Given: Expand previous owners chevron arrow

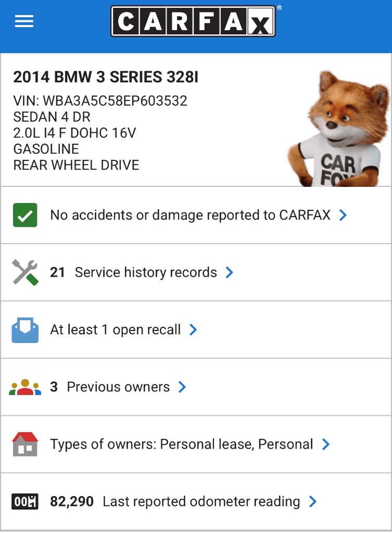Looking at the screenshot, I should point(182,387).
